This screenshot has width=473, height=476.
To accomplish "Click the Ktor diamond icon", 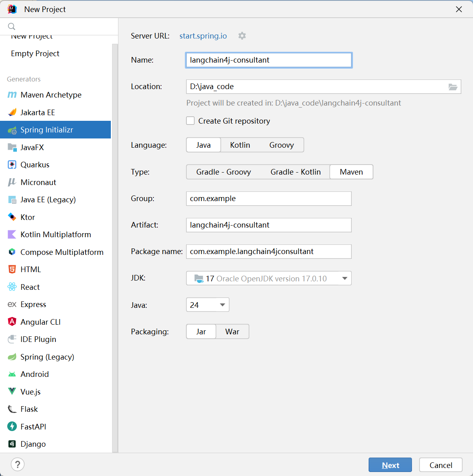I will 12,217.
